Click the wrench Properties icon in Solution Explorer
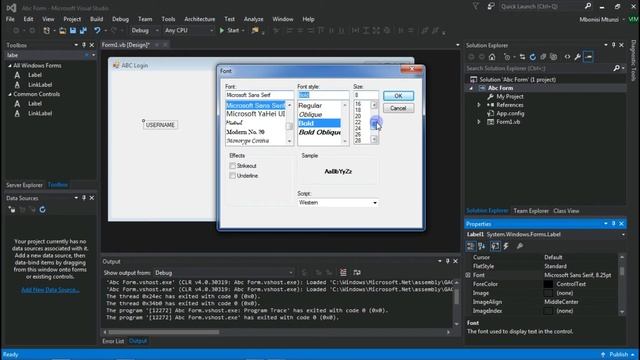 [x=578, y=57]
